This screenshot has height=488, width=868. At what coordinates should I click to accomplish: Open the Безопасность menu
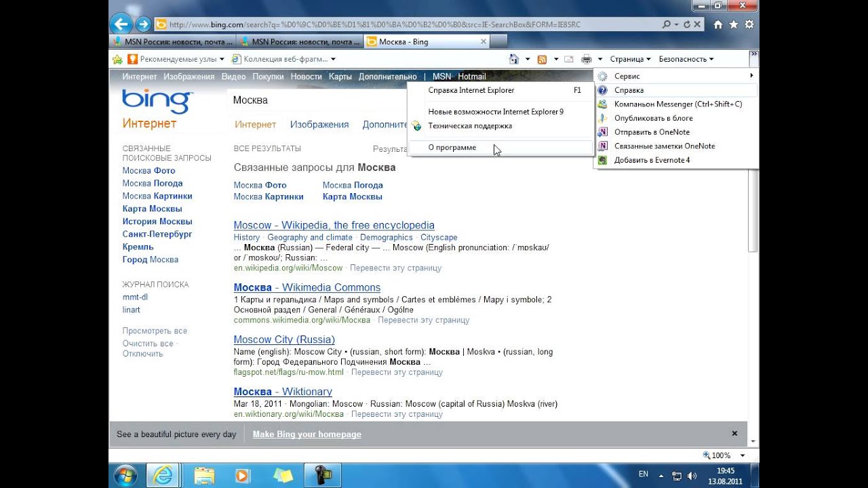coord(686,59)
